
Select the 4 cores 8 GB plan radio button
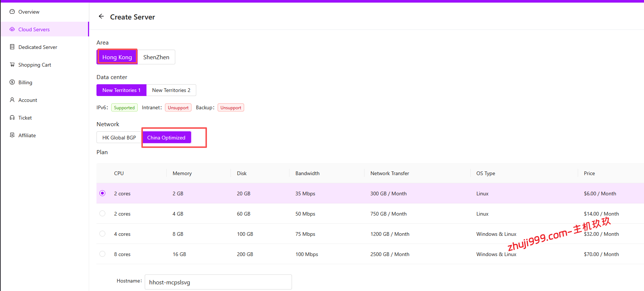(x=102, y=234)
